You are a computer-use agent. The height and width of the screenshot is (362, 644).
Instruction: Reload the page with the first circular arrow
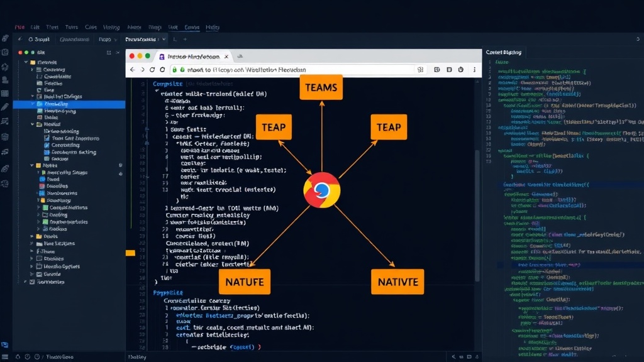[152, 70]
